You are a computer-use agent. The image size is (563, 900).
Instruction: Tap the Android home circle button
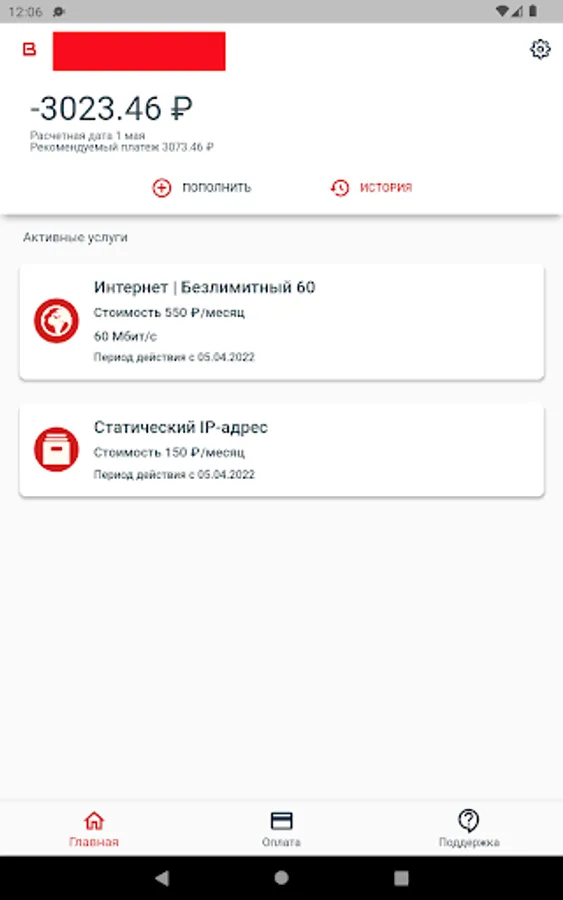pyautogui.click(x=281, y=878)
